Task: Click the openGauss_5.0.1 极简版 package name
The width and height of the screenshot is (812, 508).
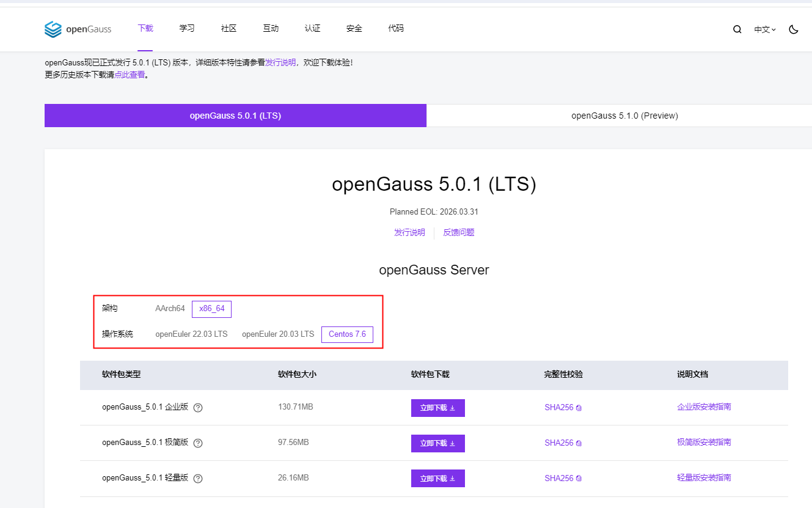Action: [x=145, y=443]
